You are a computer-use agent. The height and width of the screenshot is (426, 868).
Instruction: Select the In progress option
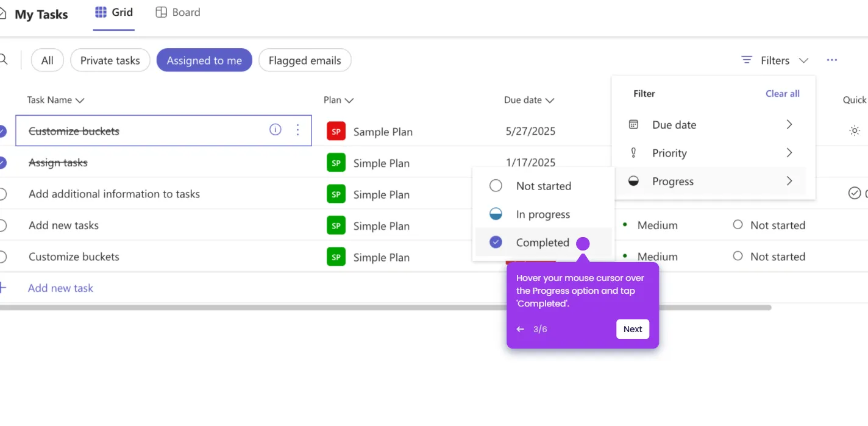point(543,215)
